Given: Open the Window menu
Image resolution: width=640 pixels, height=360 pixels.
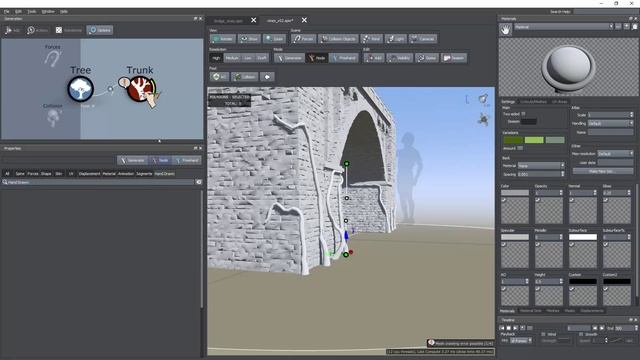Looking at the screenshot, I should [x=48, y=11].
